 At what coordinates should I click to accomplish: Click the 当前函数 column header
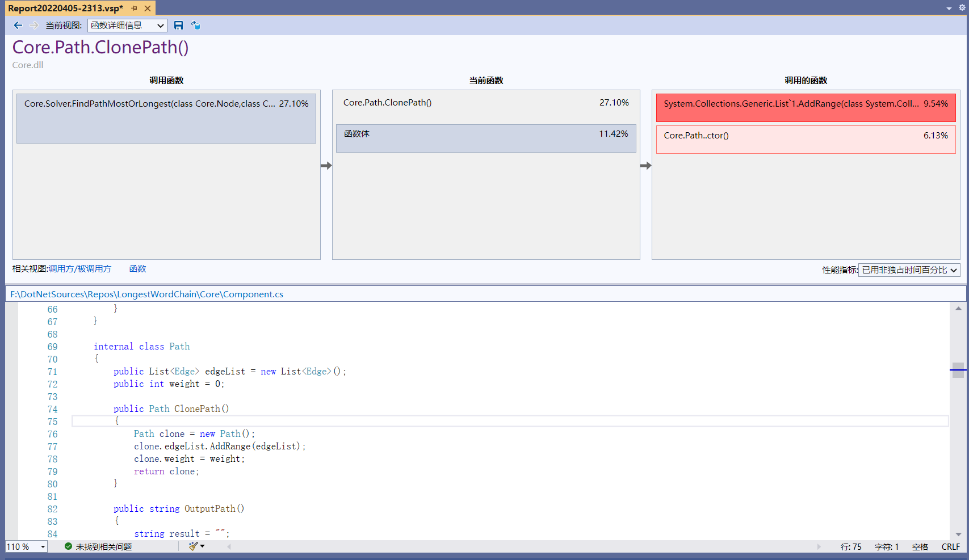tap(486, 81)
